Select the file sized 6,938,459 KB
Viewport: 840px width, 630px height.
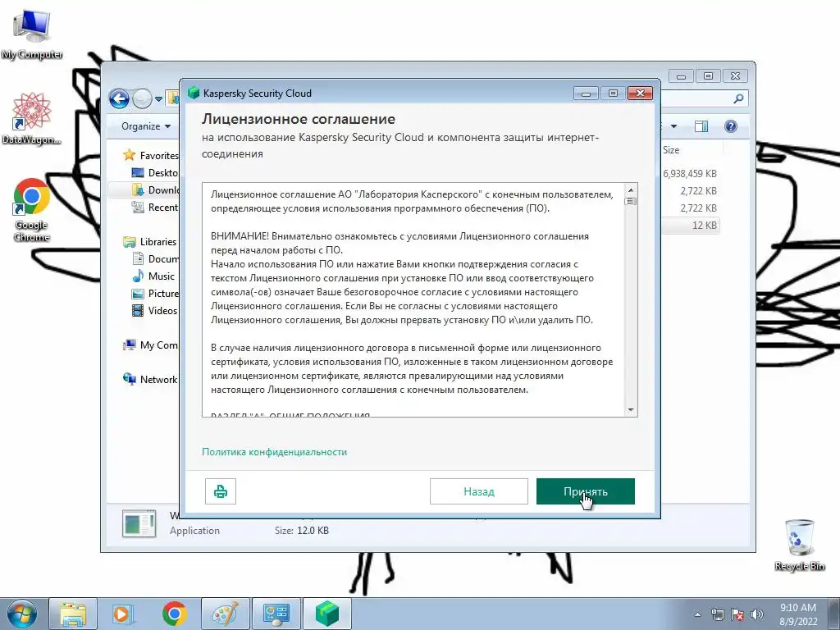689,174
